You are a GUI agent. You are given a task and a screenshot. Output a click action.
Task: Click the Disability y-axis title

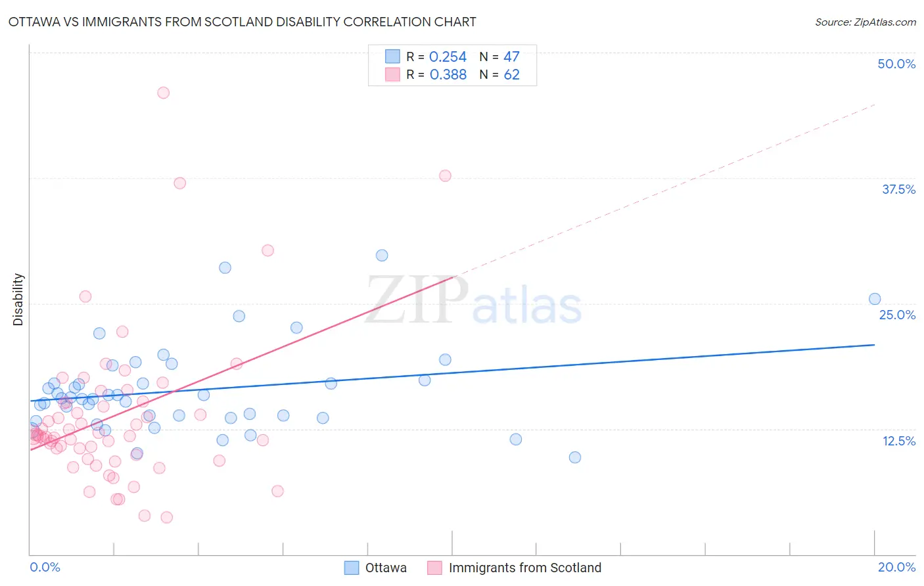pyautogui.click(x=18, y=300)
